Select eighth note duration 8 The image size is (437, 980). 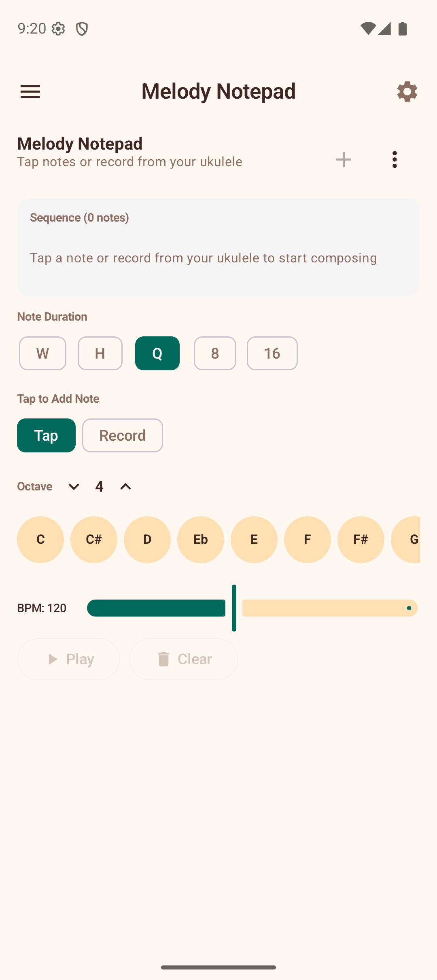pyautogui.click(x=215, y=353)
